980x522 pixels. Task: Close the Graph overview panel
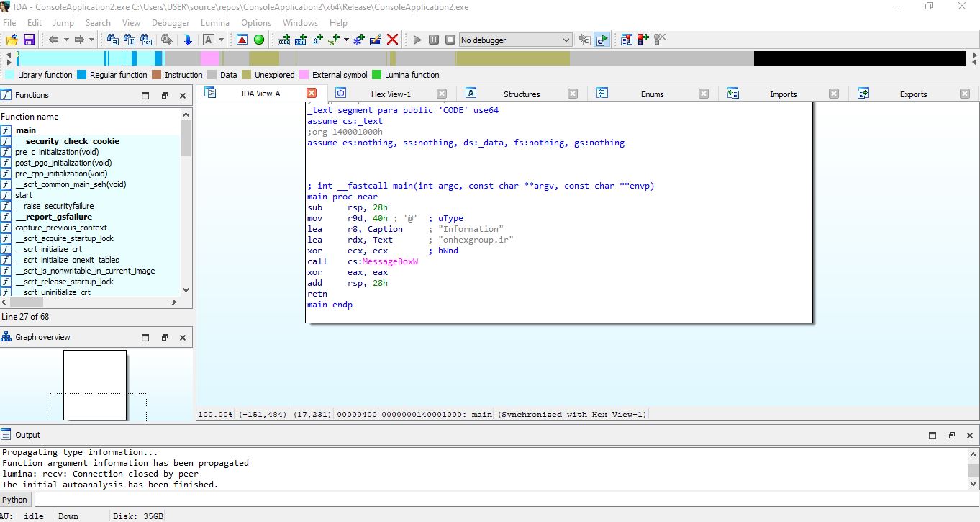183,337
